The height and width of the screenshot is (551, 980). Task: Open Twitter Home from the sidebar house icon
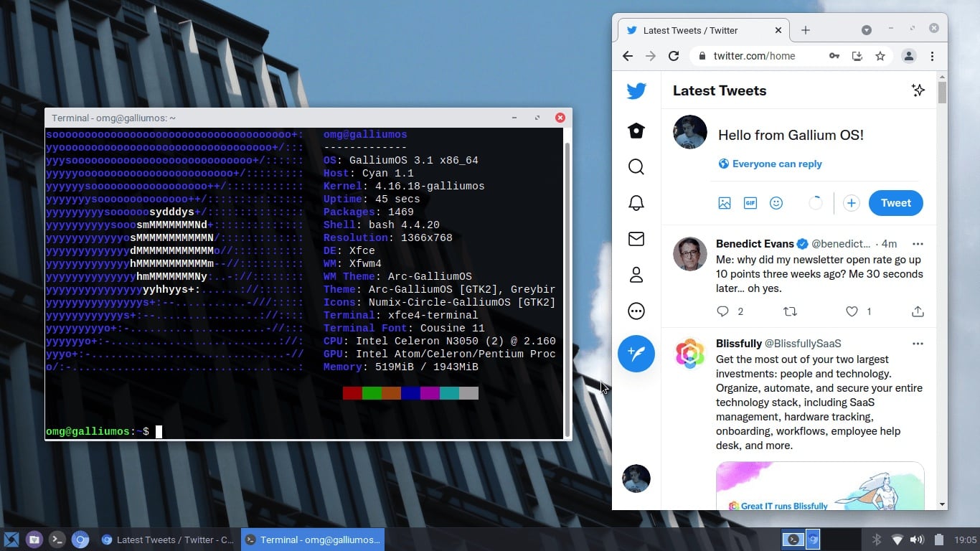coord(636,131)
